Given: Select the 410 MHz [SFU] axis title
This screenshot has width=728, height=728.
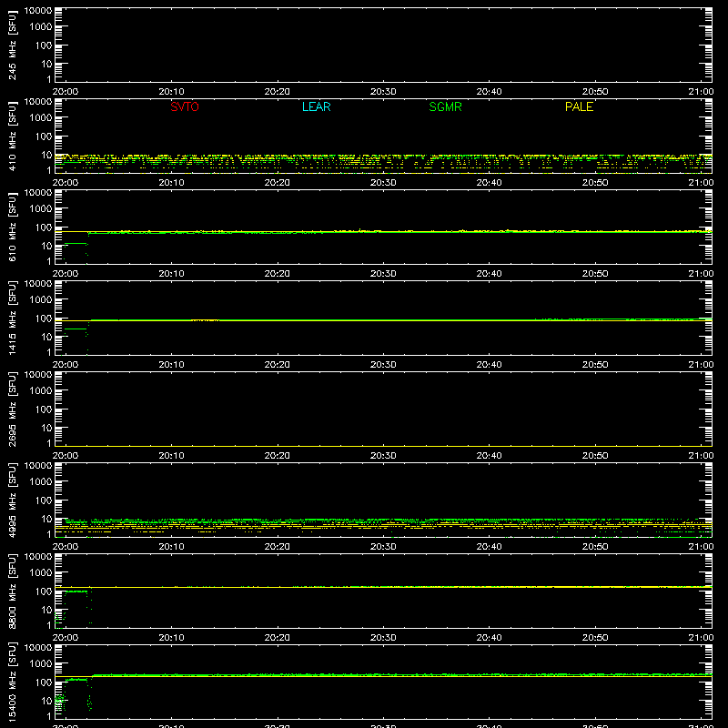Looking at the screenshot, I should [x=13, y=136].
